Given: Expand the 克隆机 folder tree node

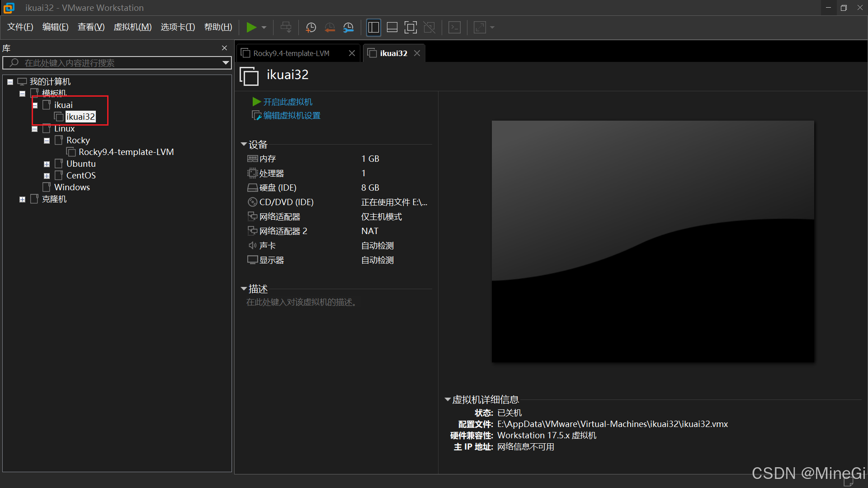Looking at the screenshot, I should click(x=22, y=199).
